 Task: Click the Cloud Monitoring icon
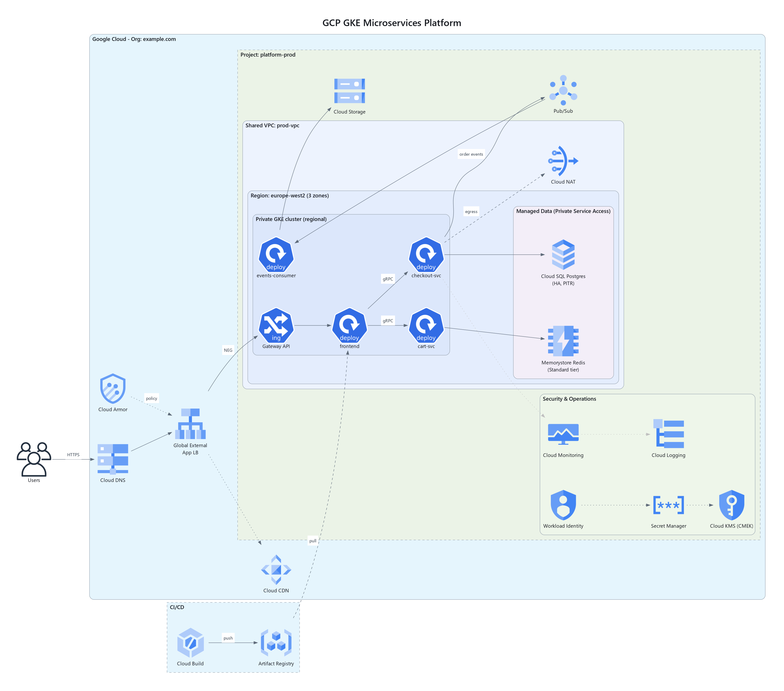pyautogui.click(x=563, y=434)
